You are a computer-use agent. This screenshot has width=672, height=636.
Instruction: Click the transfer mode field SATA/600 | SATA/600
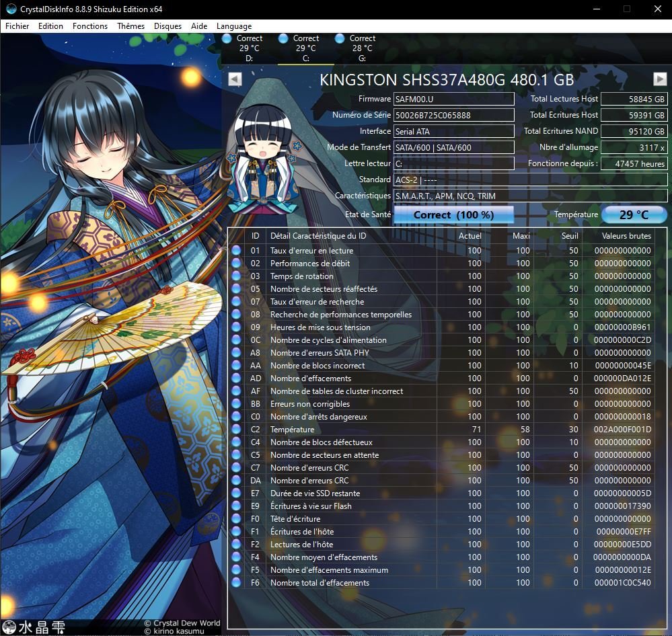[x=454, y=147]
